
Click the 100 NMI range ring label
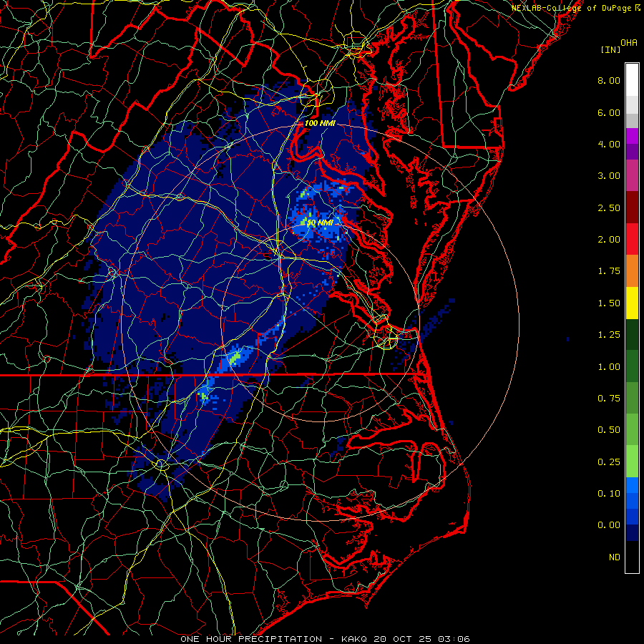click(x=320, y=123)
